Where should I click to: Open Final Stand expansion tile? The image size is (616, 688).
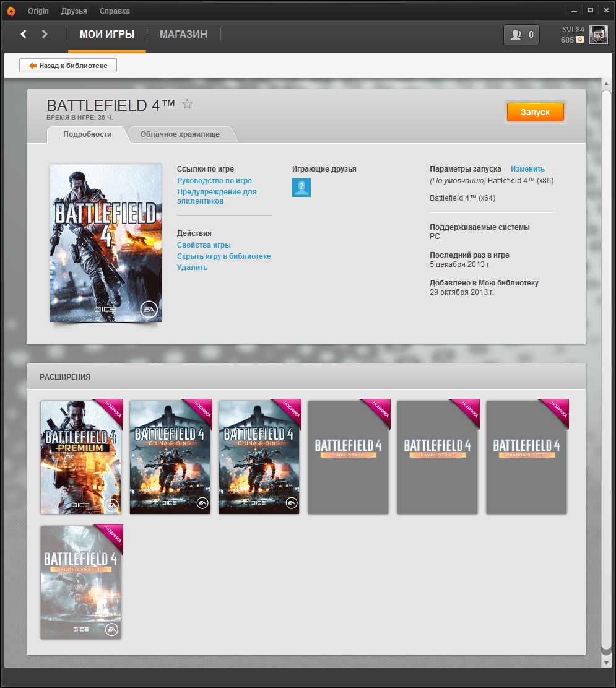348,457
